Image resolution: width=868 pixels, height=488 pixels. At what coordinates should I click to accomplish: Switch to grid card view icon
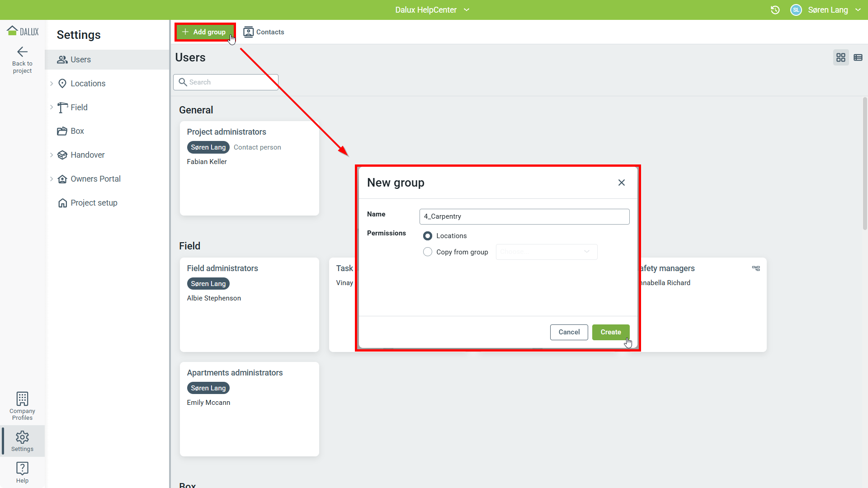click(x=840, y=57)
